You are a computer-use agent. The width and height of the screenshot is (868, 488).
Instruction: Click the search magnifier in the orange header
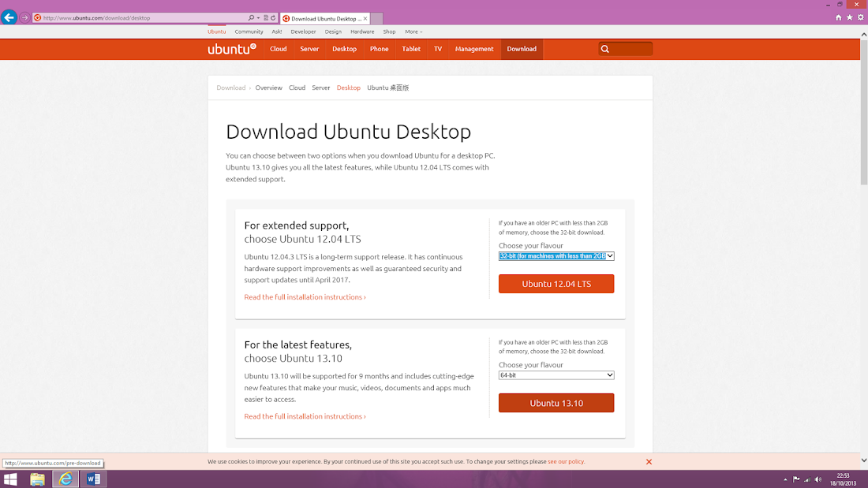[x=605, y=49]
